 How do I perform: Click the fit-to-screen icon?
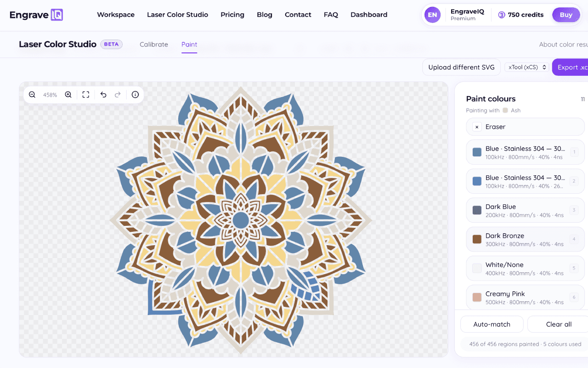click(86, 95)
